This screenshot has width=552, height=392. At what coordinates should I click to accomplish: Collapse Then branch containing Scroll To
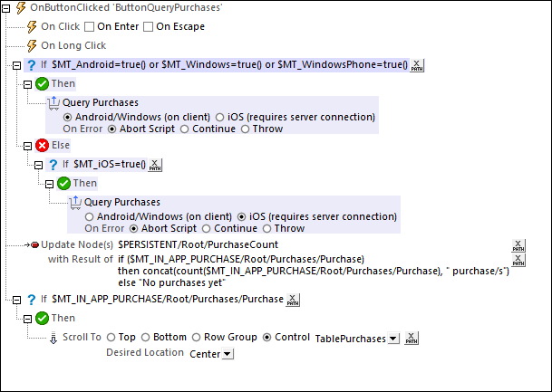27,319
